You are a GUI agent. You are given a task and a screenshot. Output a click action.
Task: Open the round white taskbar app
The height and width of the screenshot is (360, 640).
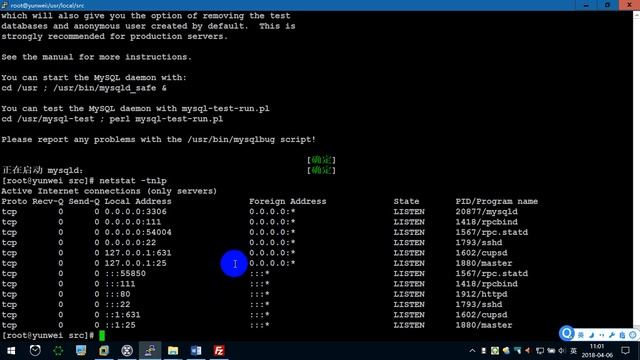pyautogui.click(x=127, y=351)
